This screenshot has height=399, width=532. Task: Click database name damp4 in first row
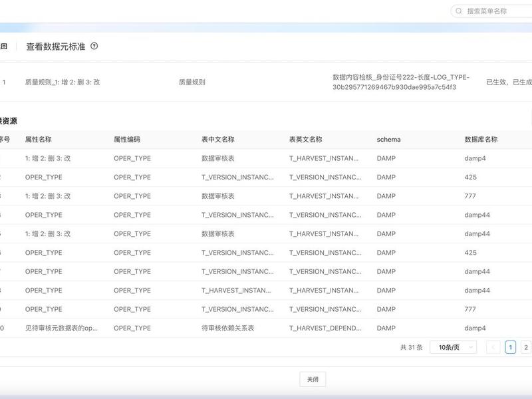pyautogui.click(x=475, y=158)
